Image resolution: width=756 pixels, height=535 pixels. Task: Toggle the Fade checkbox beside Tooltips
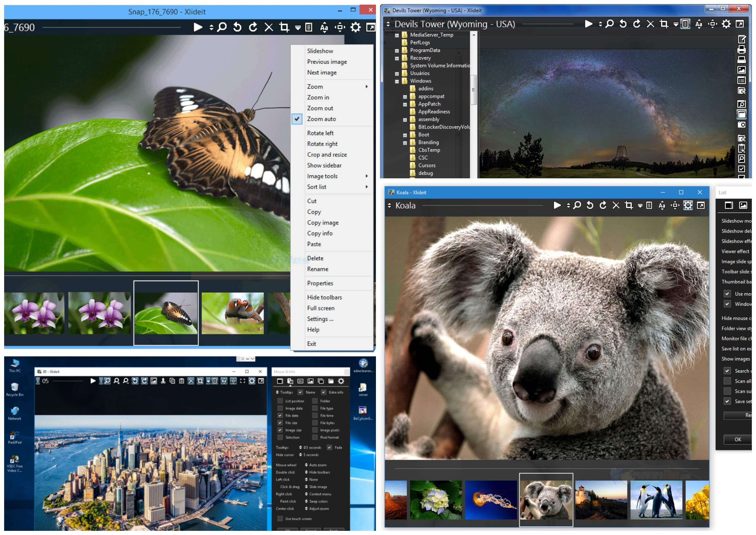coord(329,448)
